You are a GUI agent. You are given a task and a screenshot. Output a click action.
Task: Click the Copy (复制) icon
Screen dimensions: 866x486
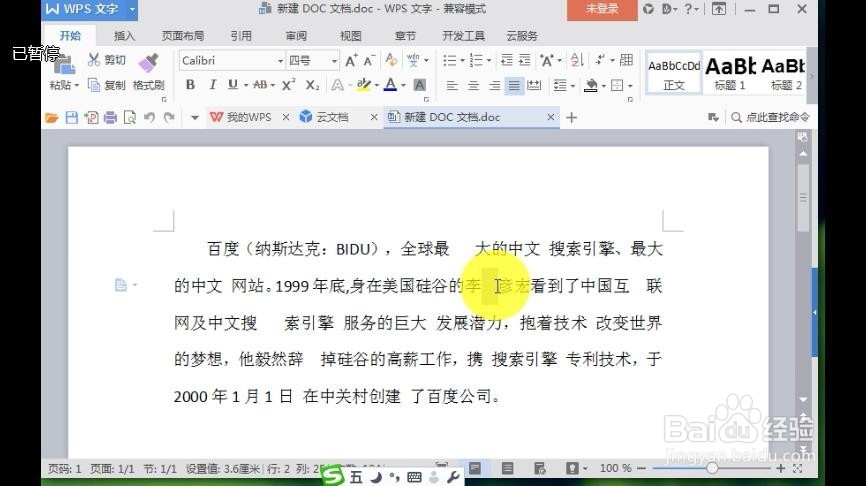(94, 85)
